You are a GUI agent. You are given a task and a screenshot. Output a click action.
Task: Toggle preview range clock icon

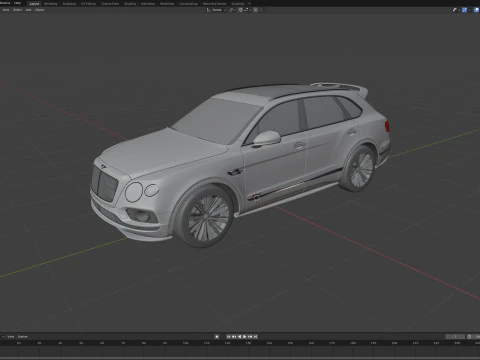469,337
